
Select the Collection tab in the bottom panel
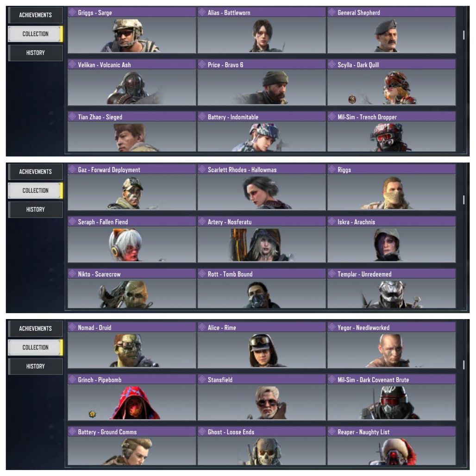tap(36, 347)
